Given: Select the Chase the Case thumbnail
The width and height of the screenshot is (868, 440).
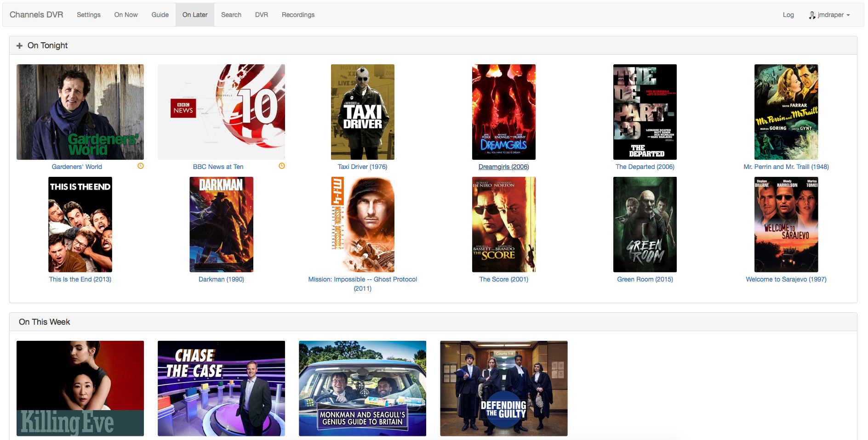Looking at the screenshot, I should pos(221,388).
